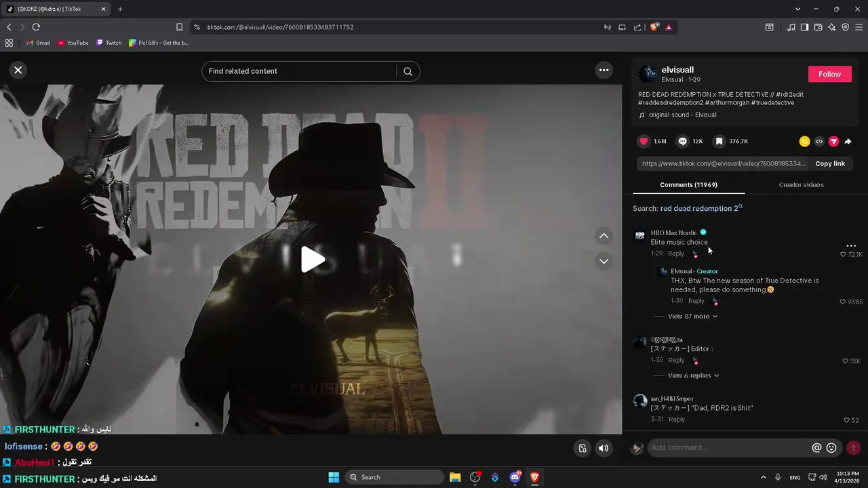This screenshot has height=488, width=868.
Task: Reply to ian_H4ll4J3mper comment
Action: [677, 419]
